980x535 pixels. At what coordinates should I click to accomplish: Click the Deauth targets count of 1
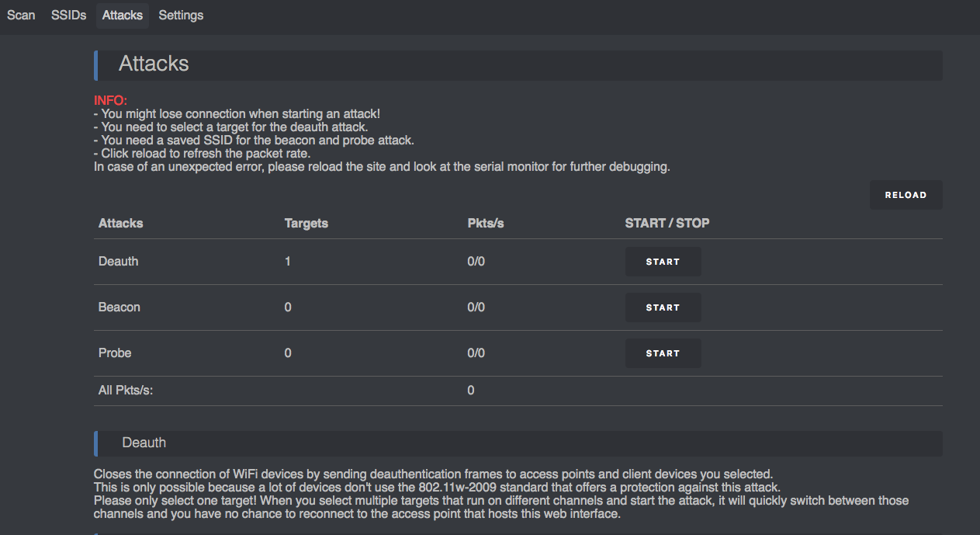(288, 262)
